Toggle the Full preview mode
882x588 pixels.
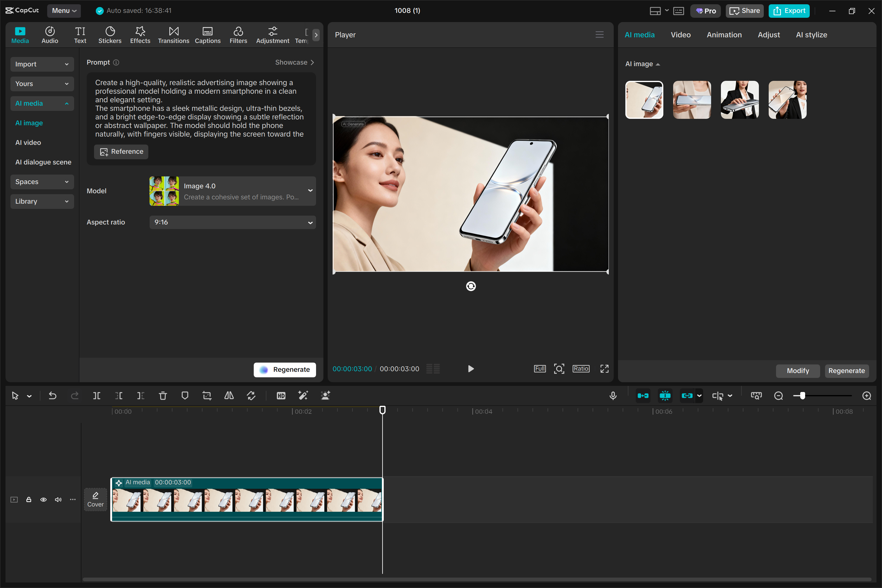[540, 369]
